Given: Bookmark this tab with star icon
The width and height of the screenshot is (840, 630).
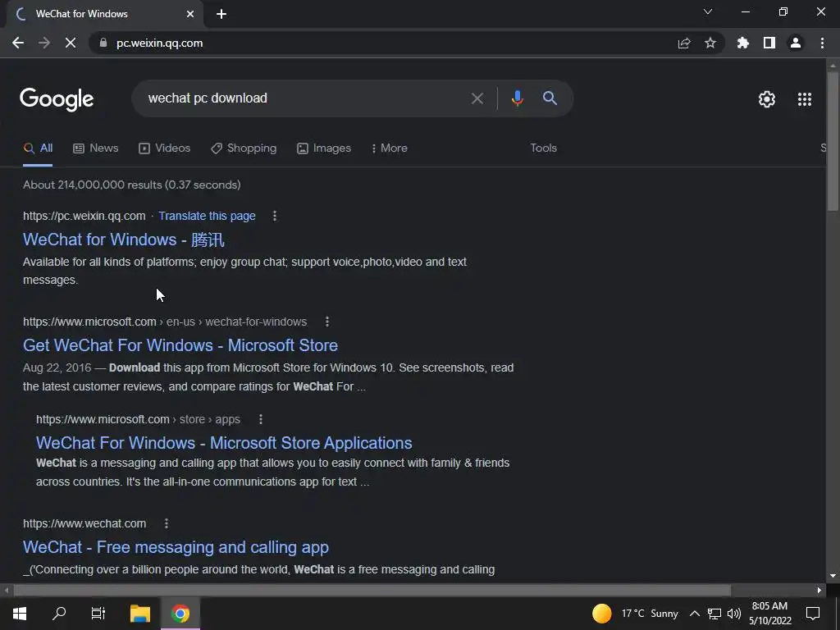Looking at the screenshot, I should tap(710, 43).
